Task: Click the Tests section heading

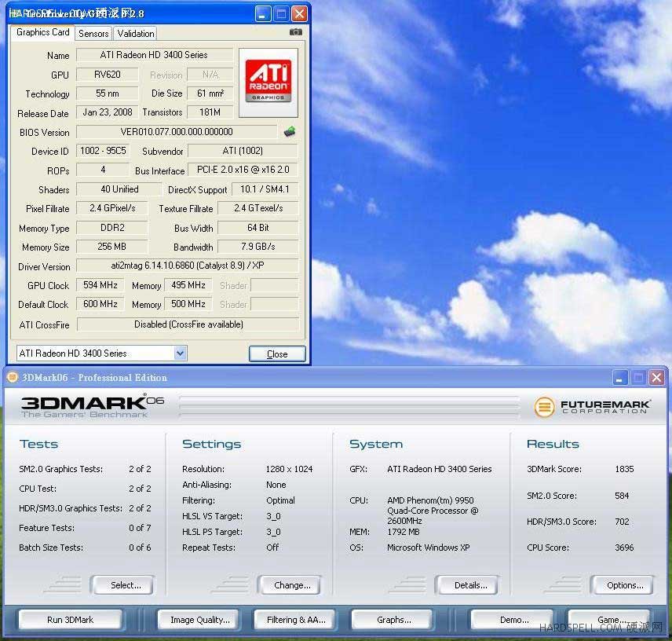Action: pos(38,444)
